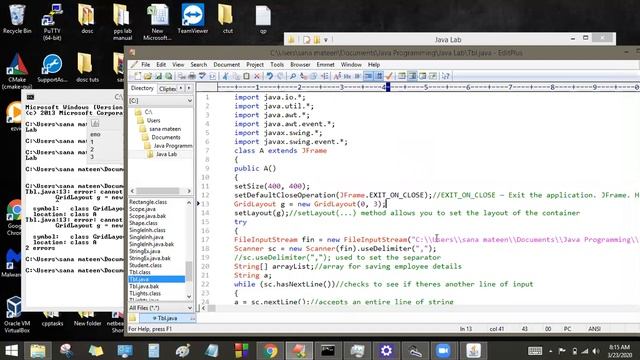Toggle the Line number toolbar icon
This screenshot has height=360, width=640.
pyautogui.click(x=380, y=76)
